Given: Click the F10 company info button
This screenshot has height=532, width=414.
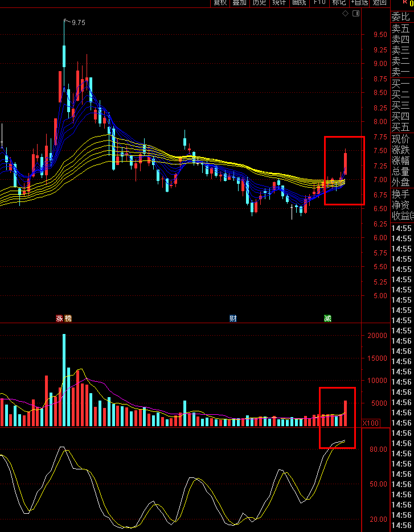Looking at the screenshot, I should (x=319, y=3).
